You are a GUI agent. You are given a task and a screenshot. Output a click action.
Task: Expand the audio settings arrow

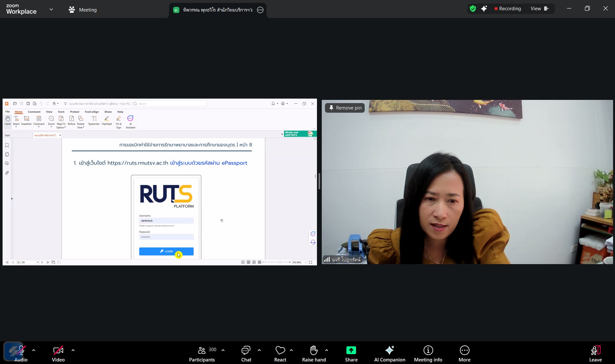click(x=34, y=350)
